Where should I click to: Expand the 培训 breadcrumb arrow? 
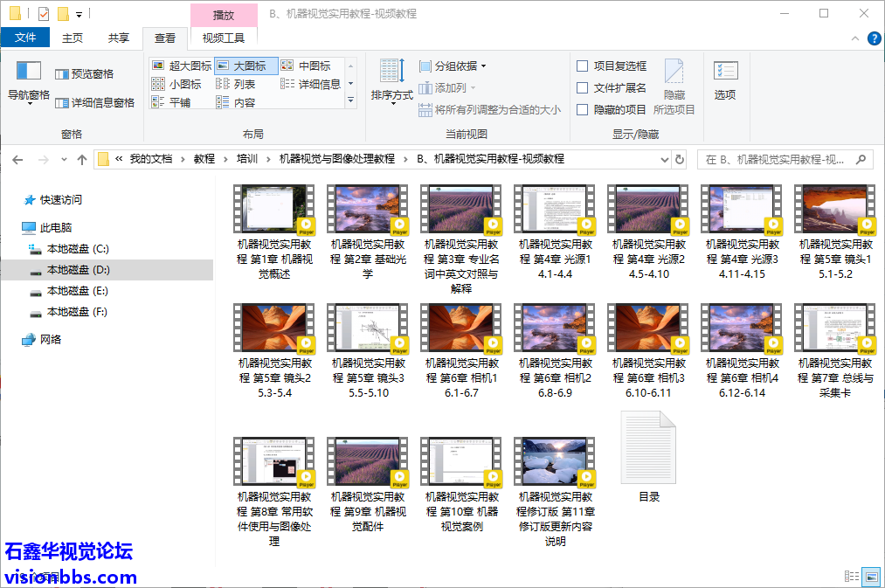tap(268, 159)
